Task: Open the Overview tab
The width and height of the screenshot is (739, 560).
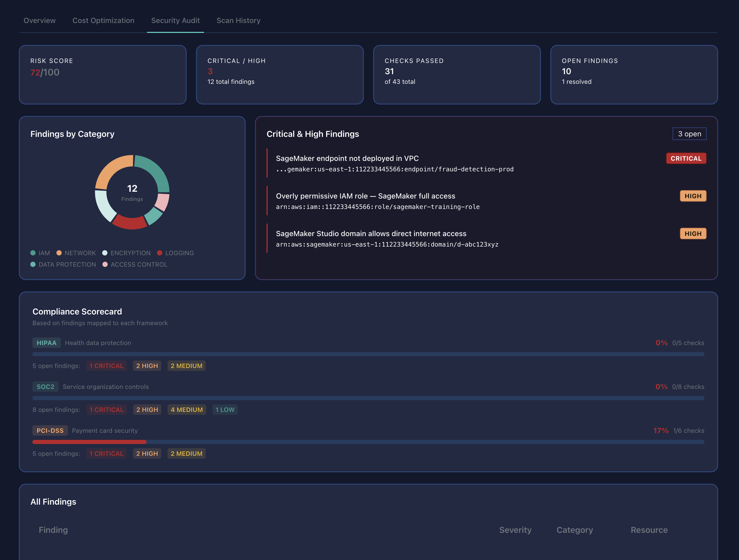Action: coord(39,20)
